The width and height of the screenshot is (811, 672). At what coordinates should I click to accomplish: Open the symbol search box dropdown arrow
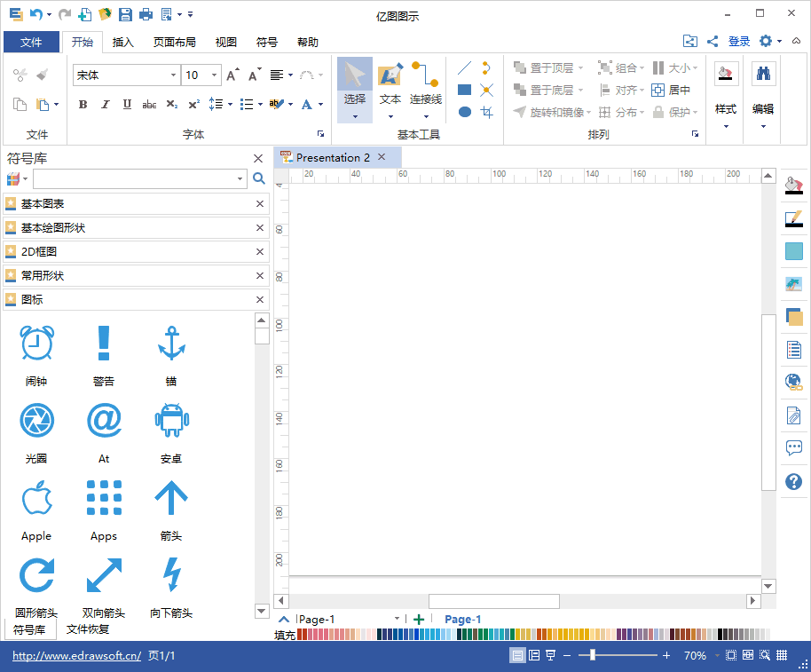pyautogui.click(x=240, y=179)
